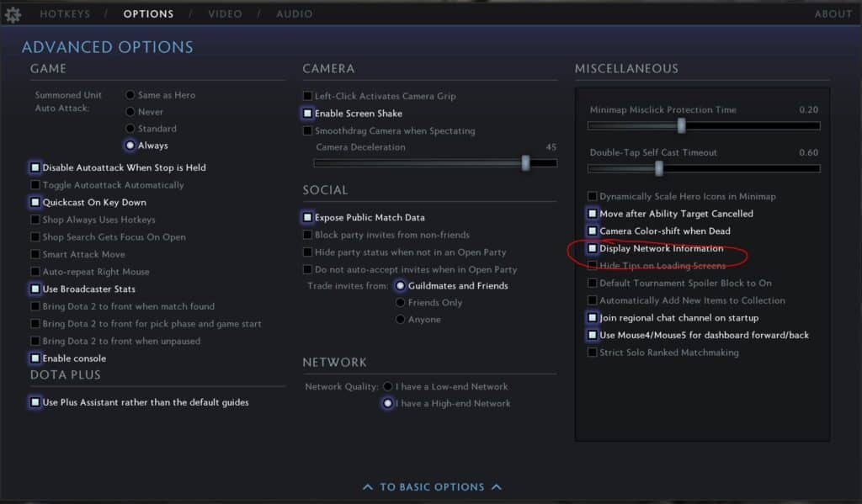Open the VIDEO settings tab
Screen dimensions: 862x504
224,13
